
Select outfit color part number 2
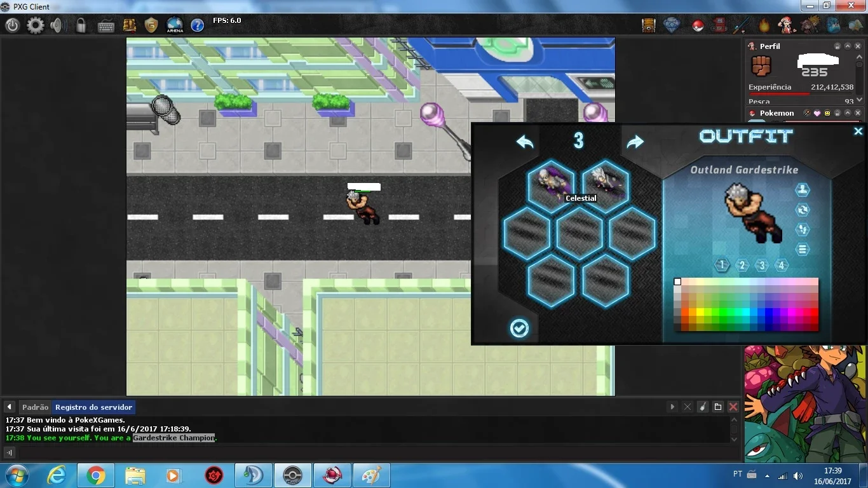[x=742, y=265]
